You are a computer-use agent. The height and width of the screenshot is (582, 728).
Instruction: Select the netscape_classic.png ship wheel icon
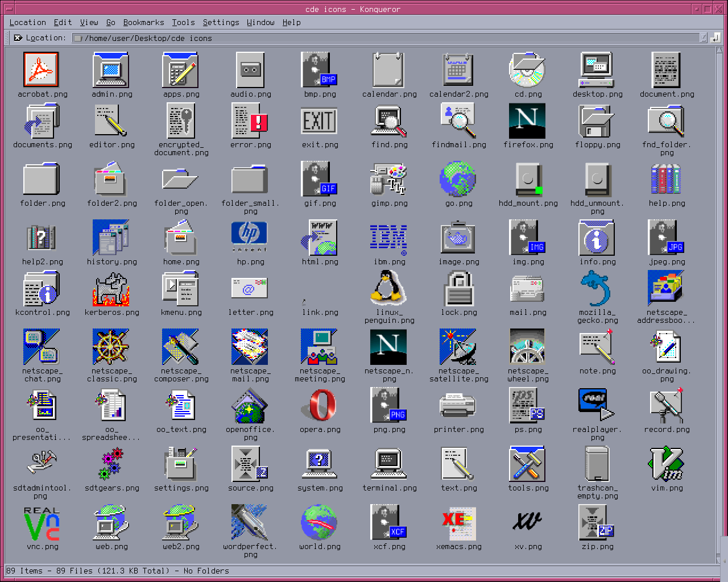tap(111, 347)
